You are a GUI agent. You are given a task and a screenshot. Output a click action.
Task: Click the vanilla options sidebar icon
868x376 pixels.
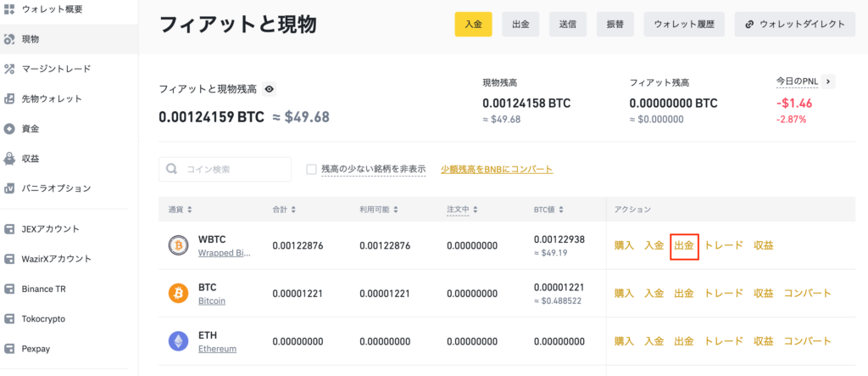click(x=8, y=188)
